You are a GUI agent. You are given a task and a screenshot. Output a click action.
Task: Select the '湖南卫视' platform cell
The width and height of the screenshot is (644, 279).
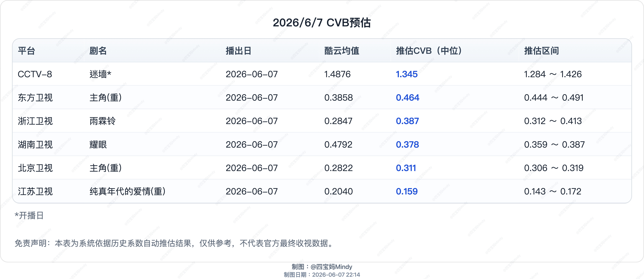coord(35,145)
